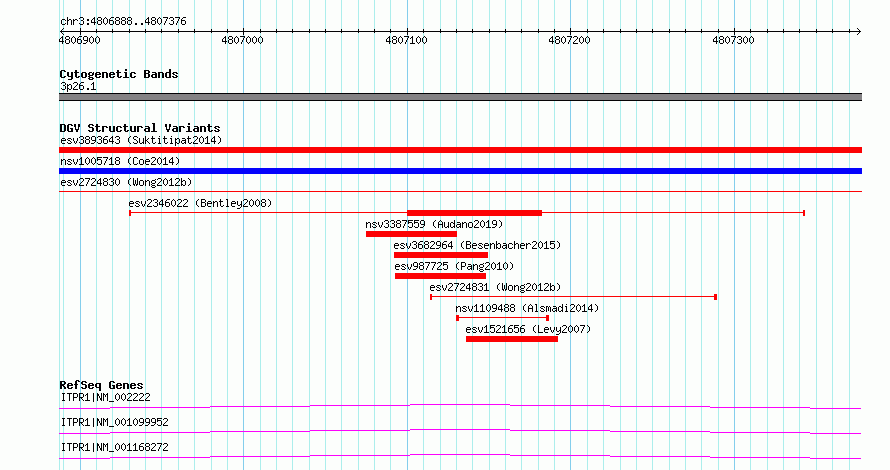Click the DGV Structural Variants track heading

click(140, 128)
